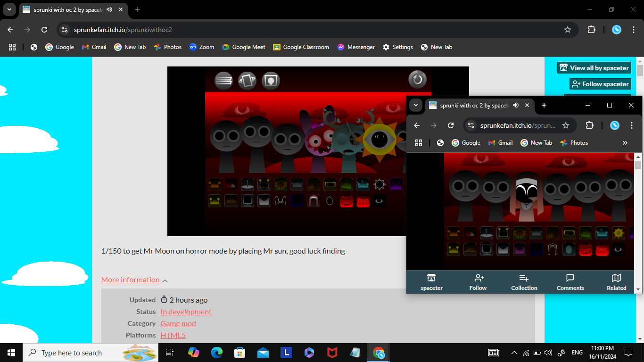Viewport: 644px width, 362px height.
Task: Open the Windows Start menu
Action: (x=11, y=353)
